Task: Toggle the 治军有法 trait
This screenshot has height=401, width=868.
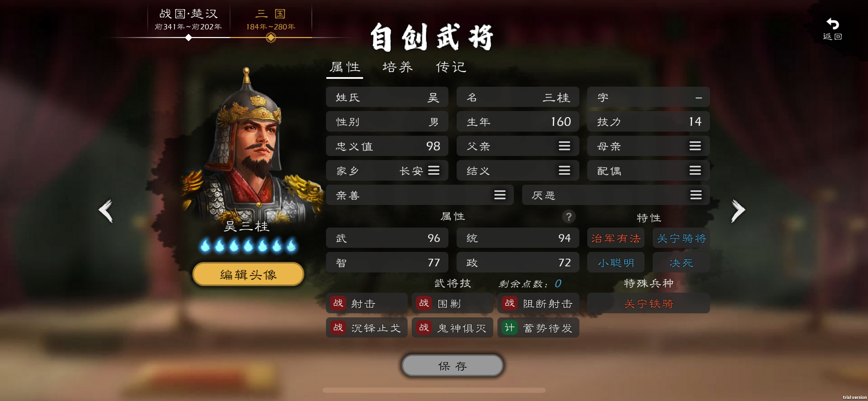Action: coord(616,238)
